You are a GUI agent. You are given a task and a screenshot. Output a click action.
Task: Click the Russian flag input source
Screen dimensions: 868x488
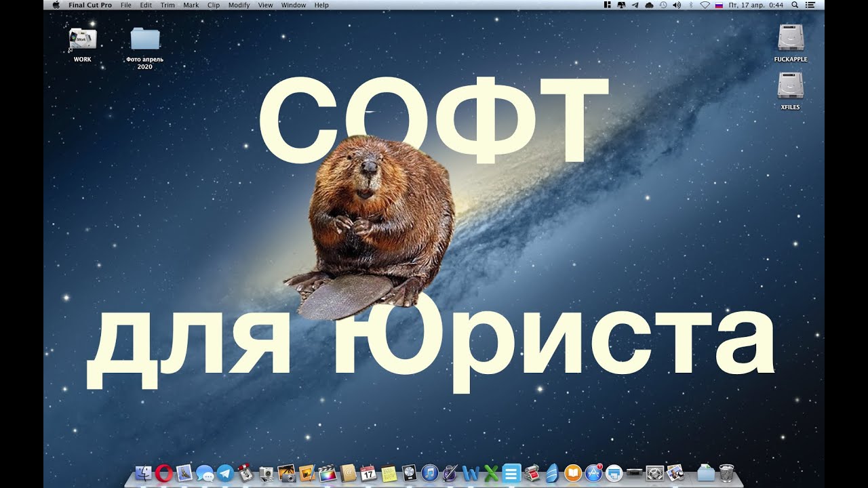tap(719, 5)
